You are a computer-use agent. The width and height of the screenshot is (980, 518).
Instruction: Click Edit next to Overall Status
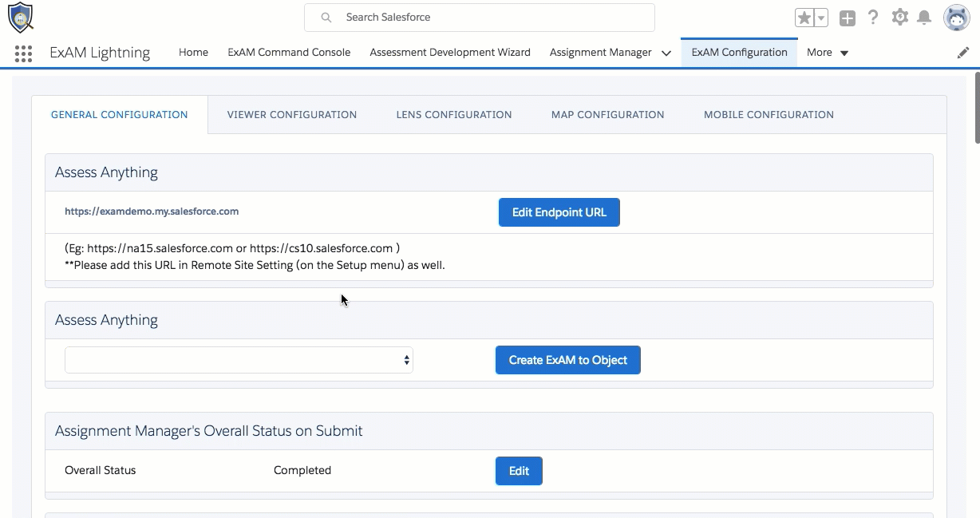[519, 471]
